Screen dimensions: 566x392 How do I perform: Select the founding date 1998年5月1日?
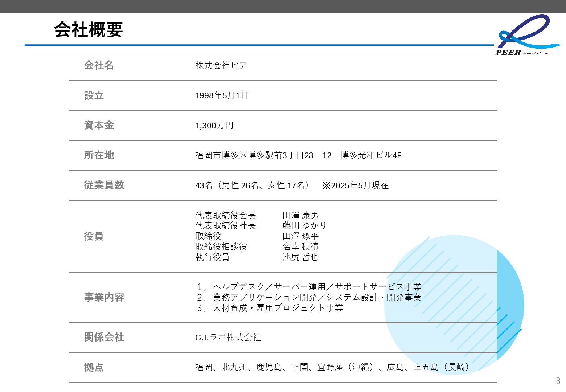222,95
